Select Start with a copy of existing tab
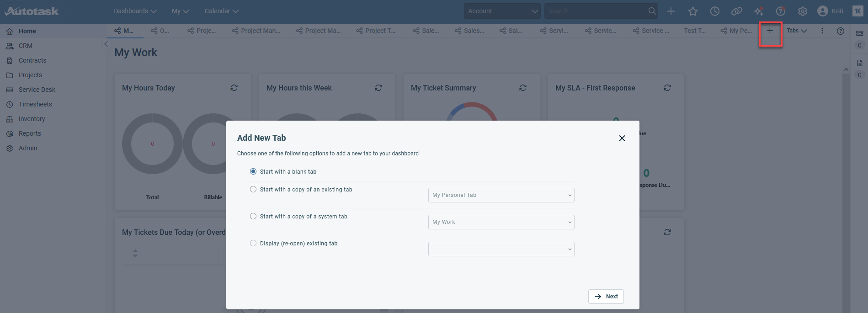 point(253,190)
